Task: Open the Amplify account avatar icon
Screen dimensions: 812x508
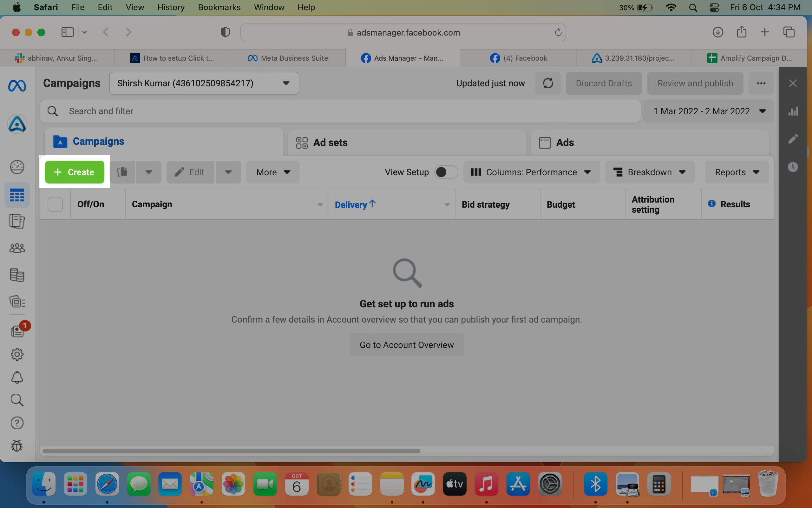Action: (17, 124)
